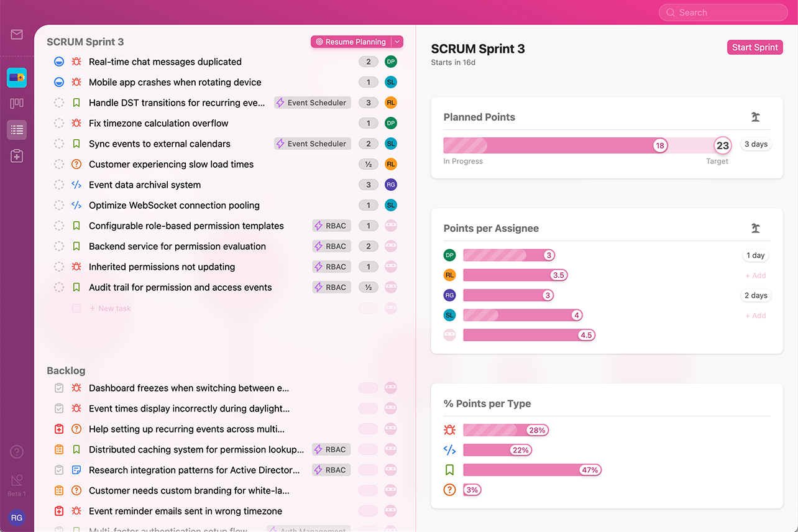Toggle status circle of Backend service task
Viewport: 798px width, 532px height.
(59, 246)
